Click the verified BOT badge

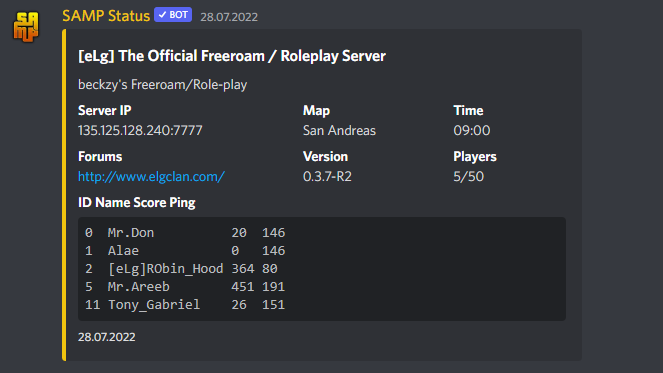tap(173, 15)
